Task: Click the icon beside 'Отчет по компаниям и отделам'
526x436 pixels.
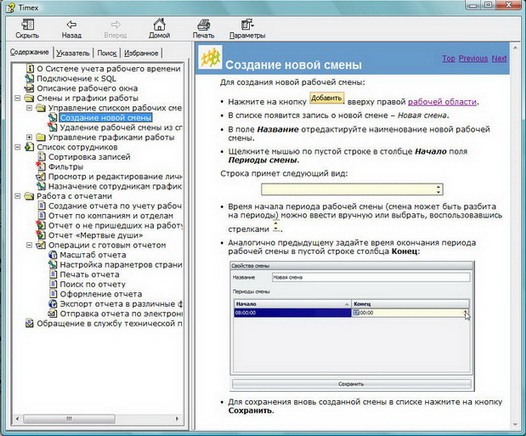Action: [41, 215]
